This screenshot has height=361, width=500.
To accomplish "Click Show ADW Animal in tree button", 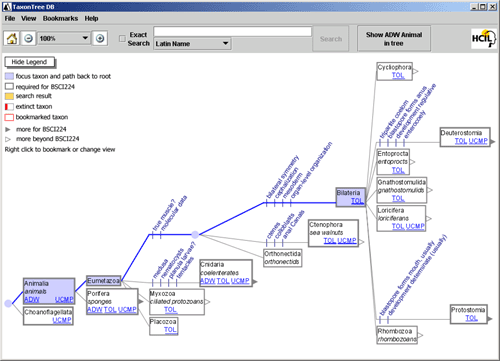I will [x=394, y=39].
